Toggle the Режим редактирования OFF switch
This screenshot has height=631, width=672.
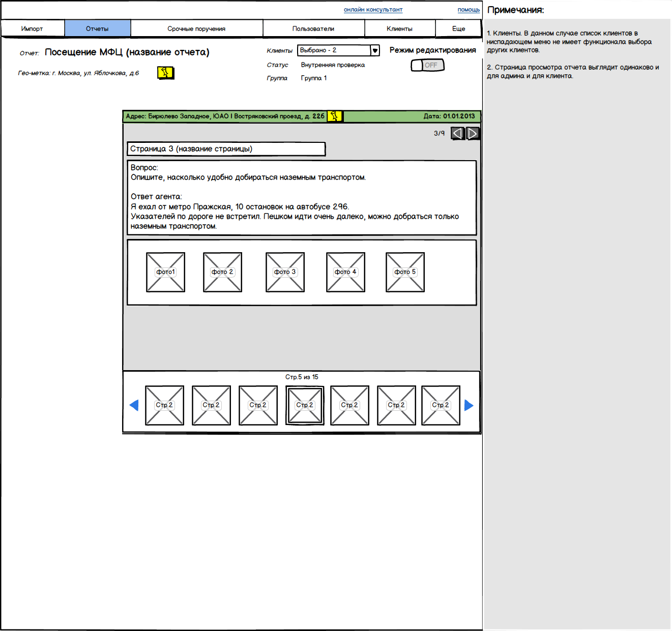click(427, 65)
